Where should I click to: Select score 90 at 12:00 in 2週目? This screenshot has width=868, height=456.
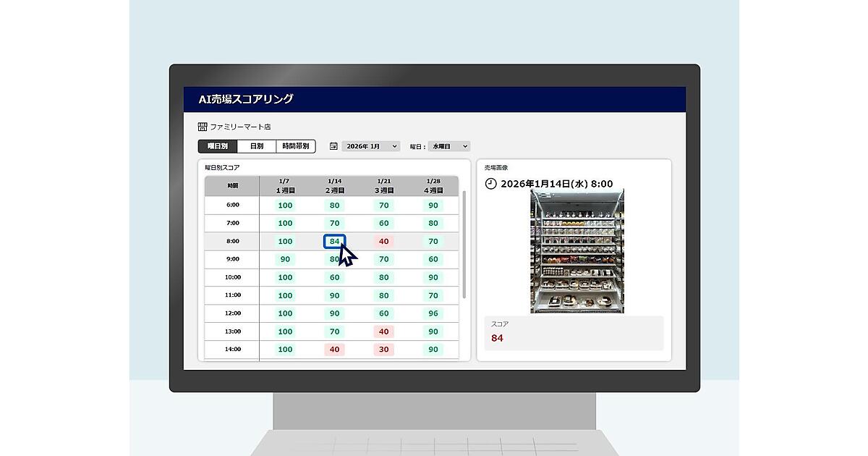coord(334,313)
